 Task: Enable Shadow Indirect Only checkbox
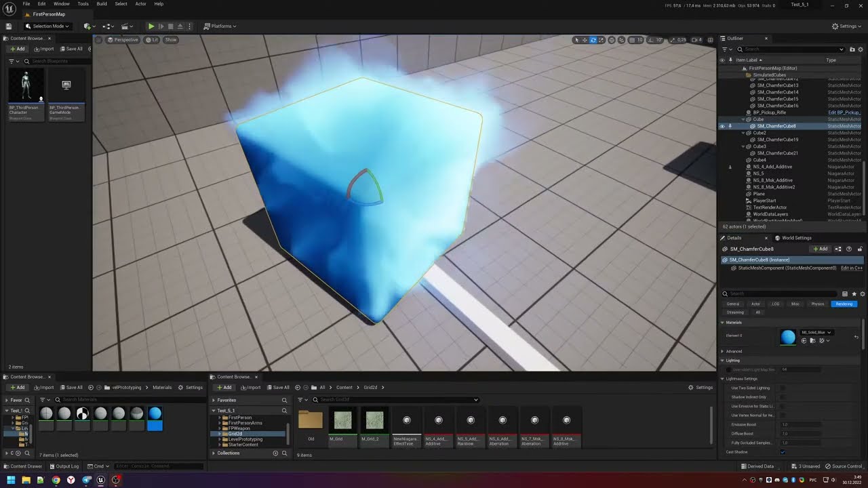[783, 397]
